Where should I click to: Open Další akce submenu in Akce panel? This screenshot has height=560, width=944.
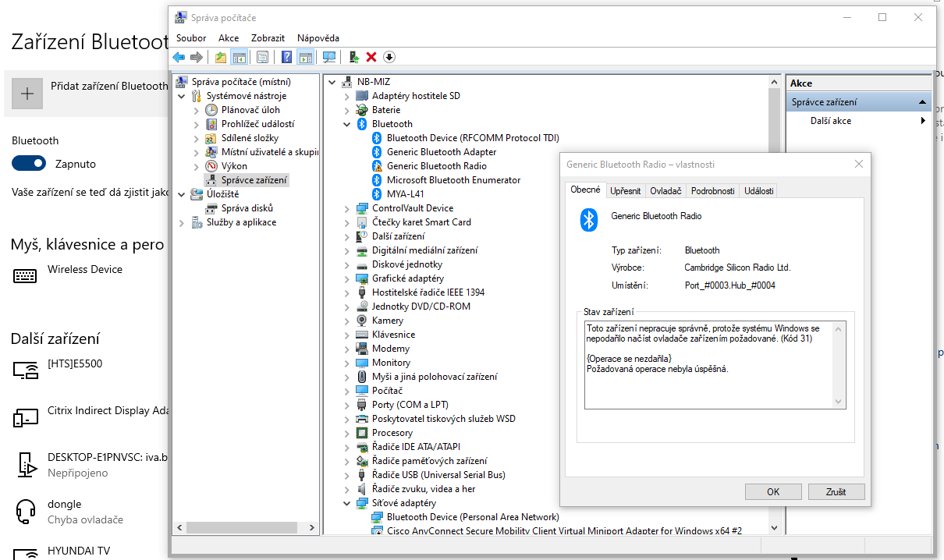[830, 121]
